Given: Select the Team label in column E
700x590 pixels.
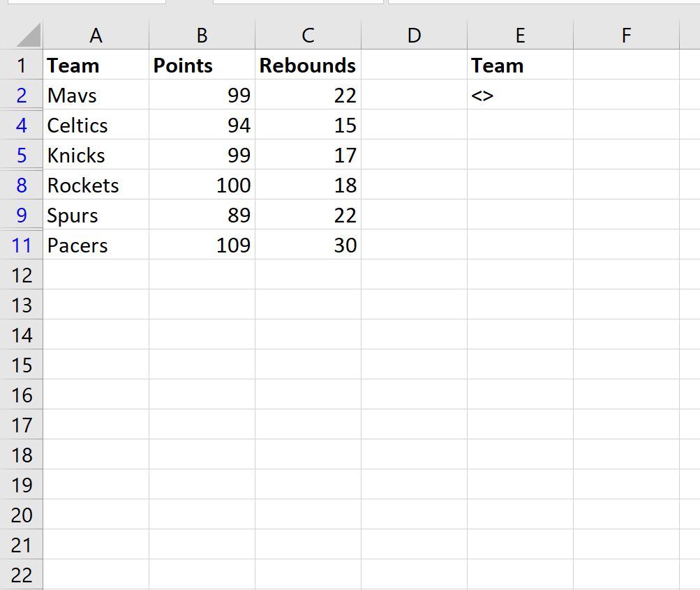Looking at the screenshot, I should (519, 65).
